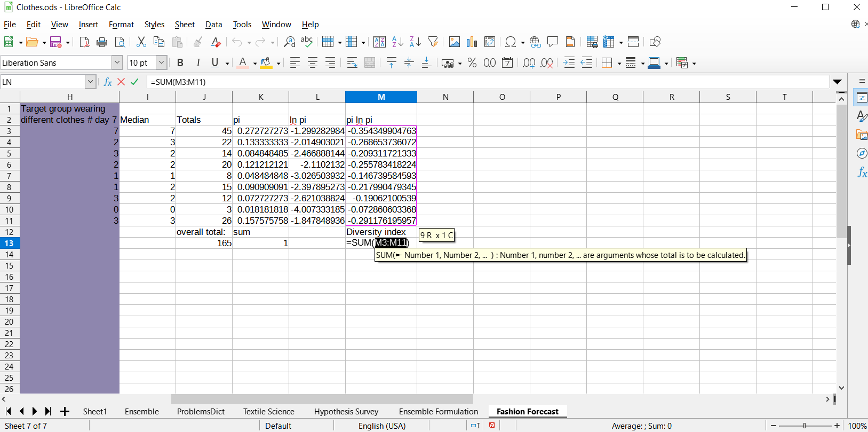Insert a pivot table
The height and width of the screenshot is (432, 868).
click(490, 42)
